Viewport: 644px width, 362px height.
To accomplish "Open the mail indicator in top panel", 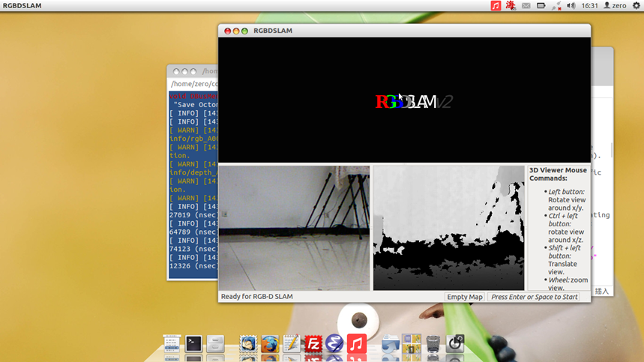I will pyautogui.click(x=526, y=6).
